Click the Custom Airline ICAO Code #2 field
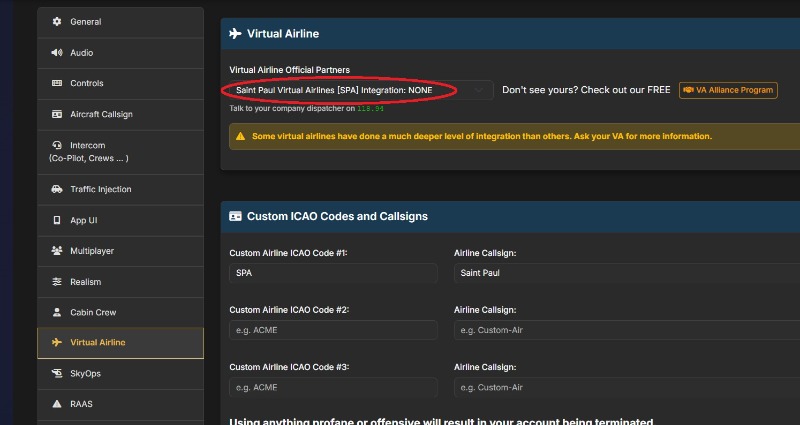 point(333,330)
